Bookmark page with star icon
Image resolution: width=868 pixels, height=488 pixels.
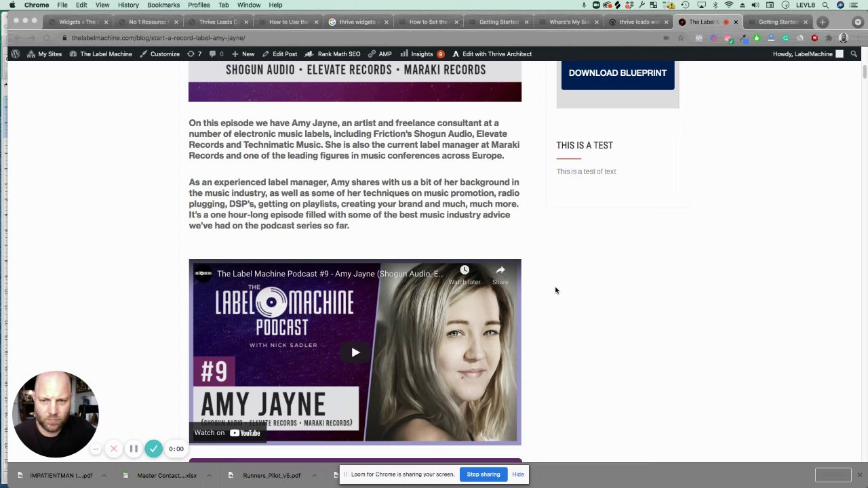(x=681, y=38)
